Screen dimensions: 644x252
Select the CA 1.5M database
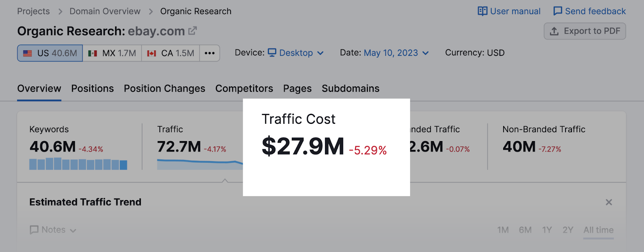pos(171,53)
